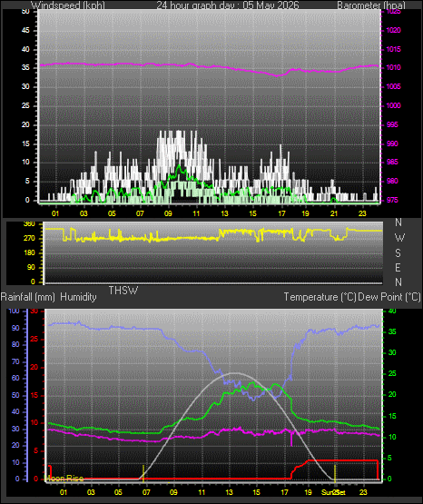
Task: Click the Rainfall (mm) label
Action: pyautogui.click(x=27, y=297)
